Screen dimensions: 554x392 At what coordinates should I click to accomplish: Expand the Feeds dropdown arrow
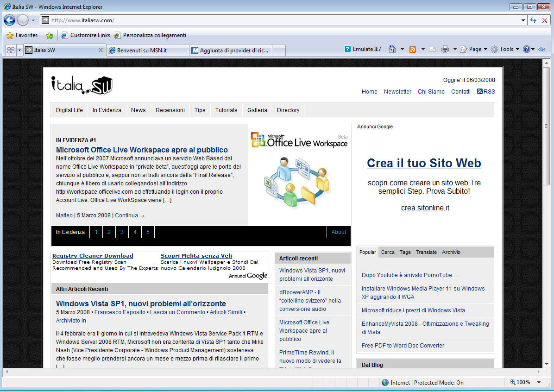coord(422,49)
